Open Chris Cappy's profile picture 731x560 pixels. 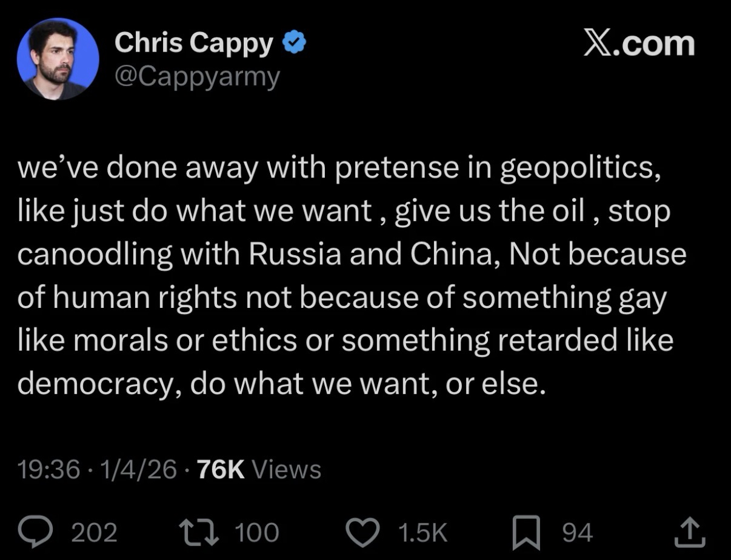click(x=58, y=59)
